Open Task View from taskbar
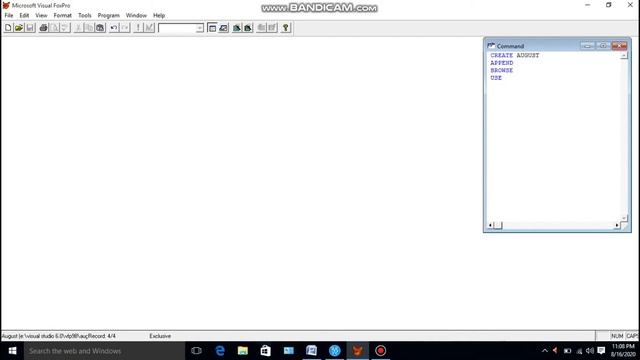The image size is (640, 360). (x=196, y=351)
